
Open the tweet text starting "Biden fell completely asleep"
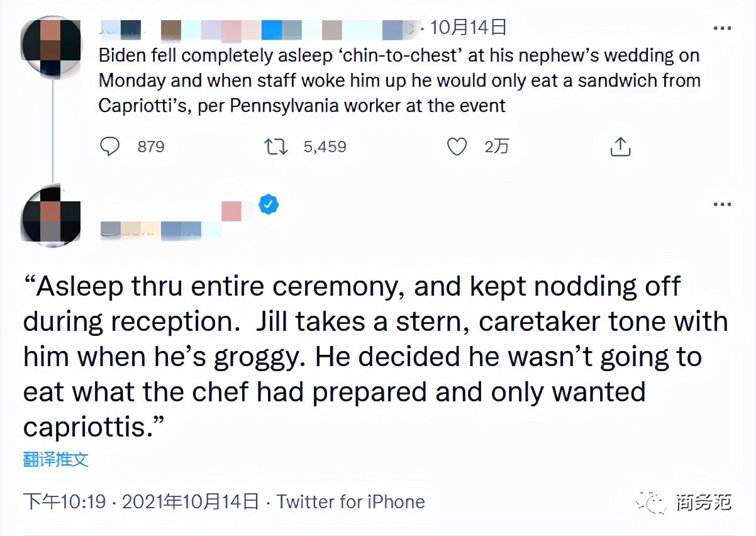[x=399, y=81]
